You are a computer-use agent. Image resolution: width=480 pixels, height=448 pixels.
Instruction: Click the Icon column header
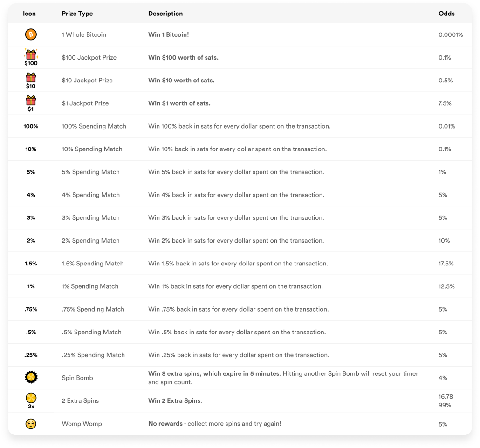pos(29,14)
